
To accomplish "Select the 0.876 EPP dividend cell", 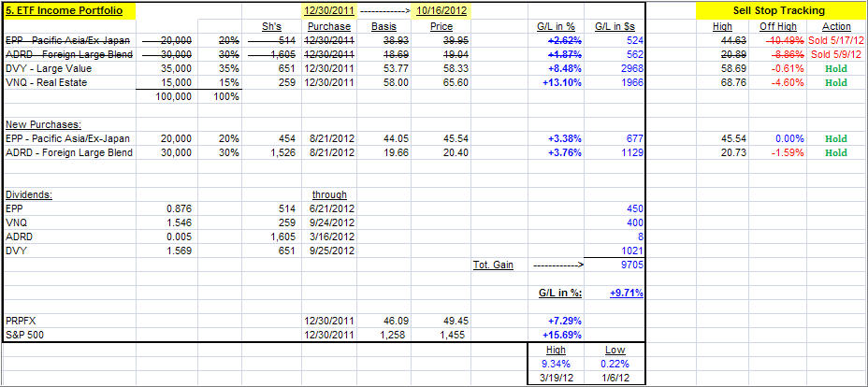I will (179, 209).
